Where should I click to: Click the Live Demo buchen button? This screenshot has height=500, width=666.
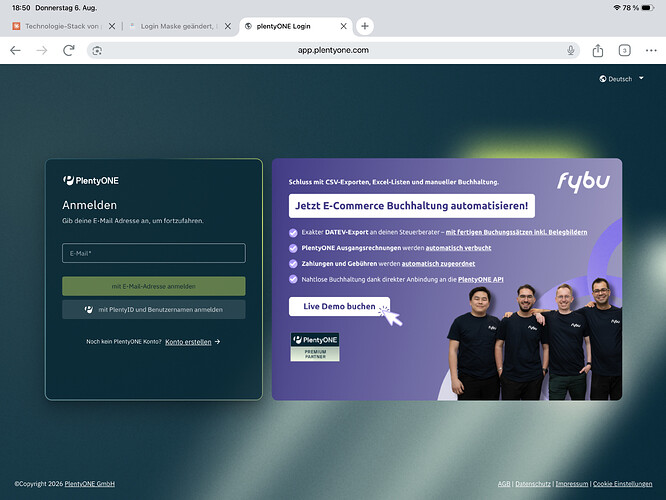pyautogui.click(x=339, y=306)
